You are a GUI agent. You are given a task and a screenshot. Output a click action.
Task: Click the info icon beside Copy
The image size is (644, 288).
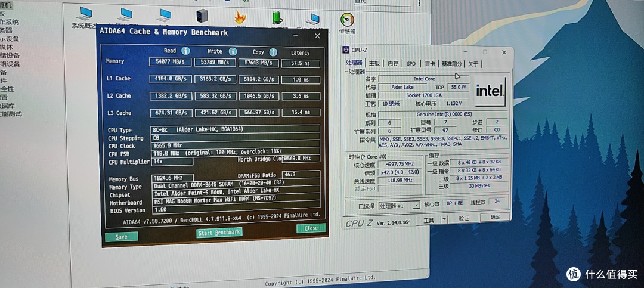(x=273, y=52)
